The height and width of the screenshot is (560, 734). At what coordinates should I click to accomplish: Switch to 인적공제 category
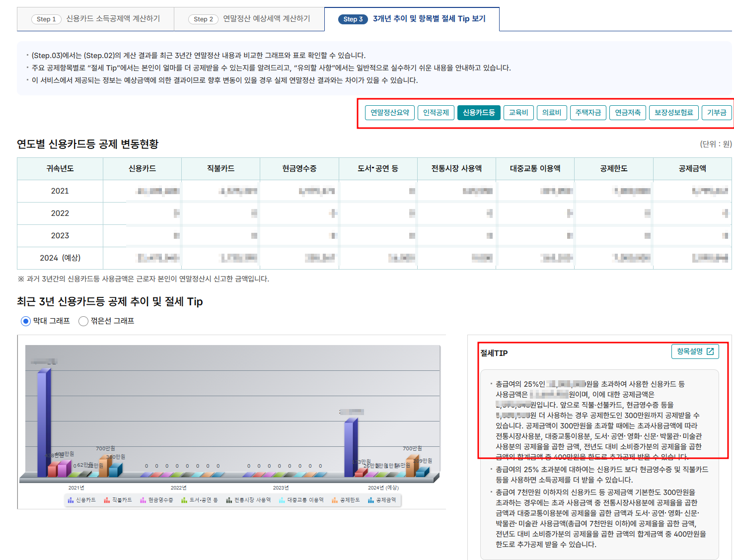click(436, 113)
